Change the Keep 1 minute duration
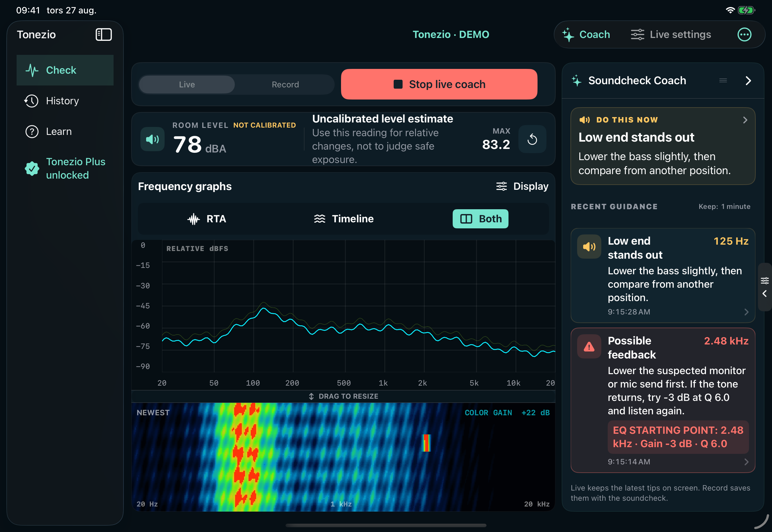This screenshot has width=772, height=532. coord(724,207)
